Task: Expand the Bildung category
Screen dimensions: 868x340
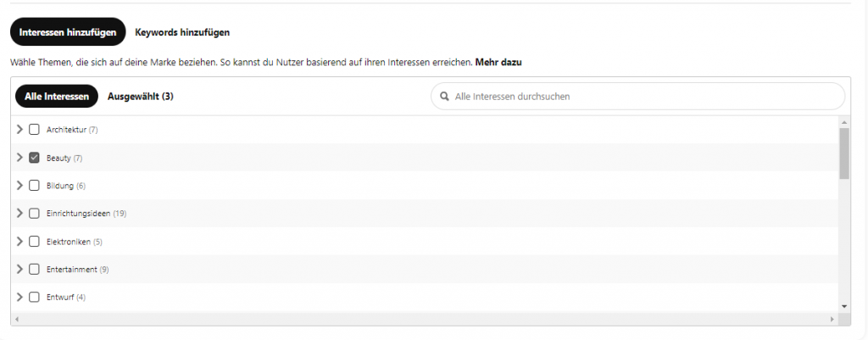Action: click(x=20, y=186)
